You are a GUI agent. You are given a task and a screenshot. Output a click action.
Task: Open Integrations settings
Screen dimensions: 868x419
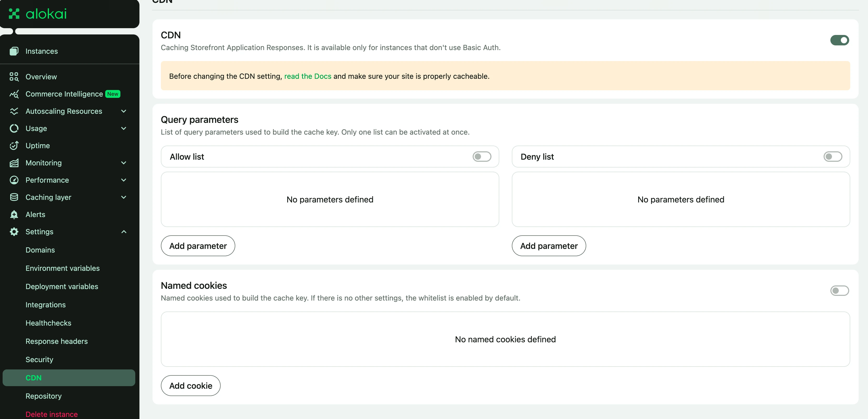45,304
